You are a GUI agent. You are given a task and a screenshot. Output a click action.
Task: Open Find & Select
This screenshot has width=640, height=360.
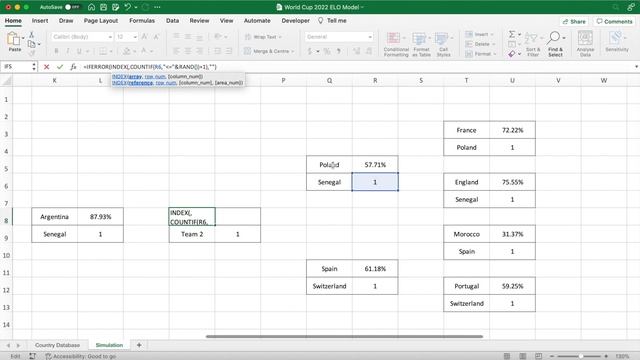pos(555,44)
